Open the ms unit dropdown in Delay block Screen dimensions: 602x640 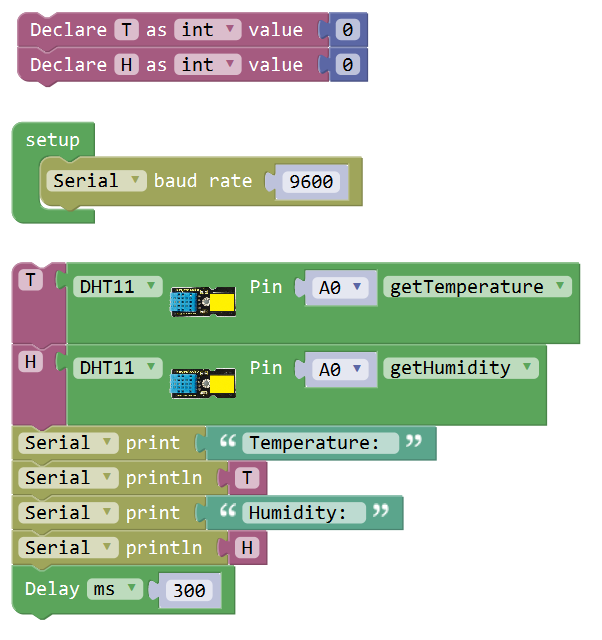pyautogui.click(x=115, y=589)
